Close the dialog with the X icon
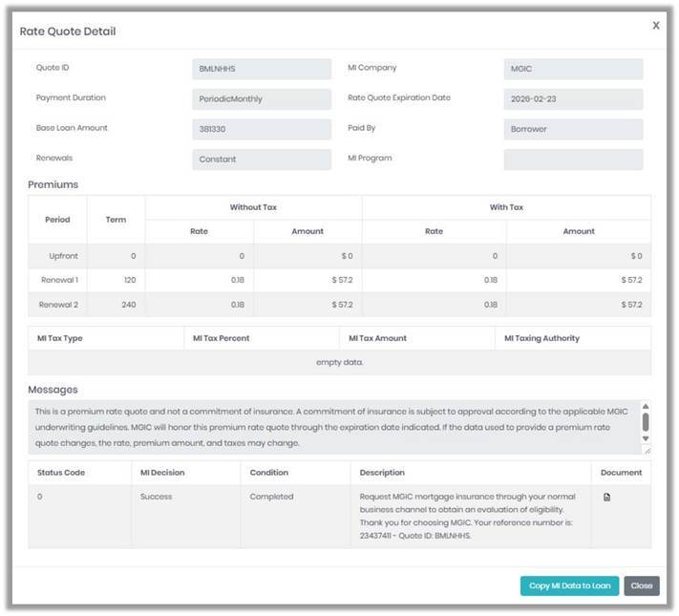The image size is (679, 616). [x=656, y=26]
